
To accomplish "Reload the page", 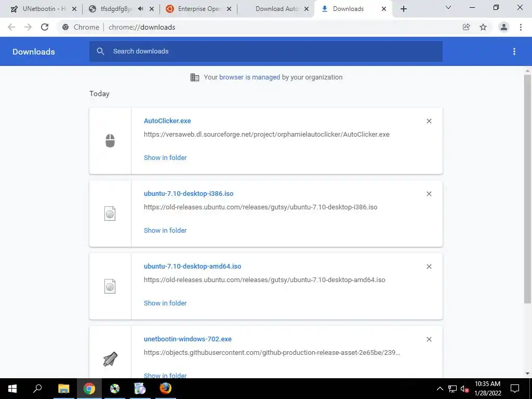I will point(45,27).
